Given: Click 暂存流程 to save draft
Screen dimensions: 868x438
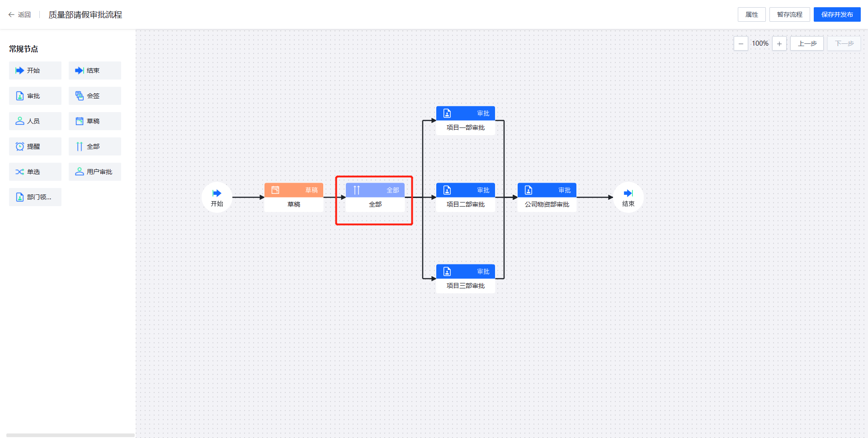Looking at the screenshot, I should tap(790, 14).
